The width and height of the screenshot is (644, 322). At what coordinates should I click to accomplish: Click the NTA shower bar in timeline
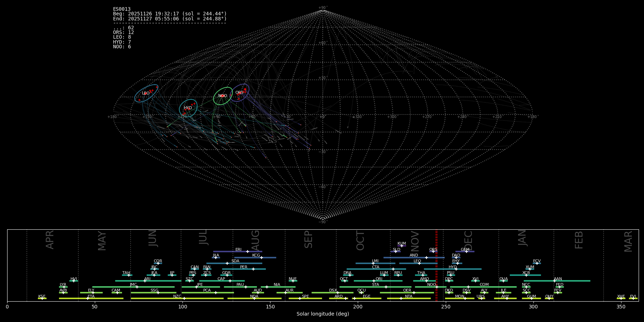tap(409, 298)
